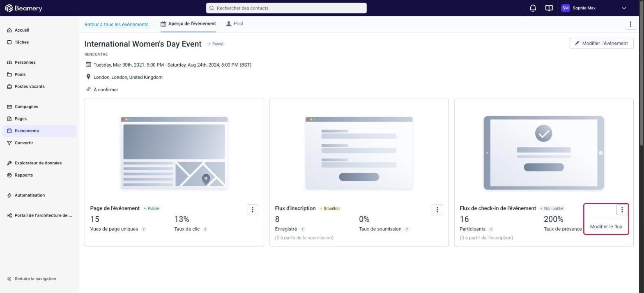644x293 pixels.
Task: Follow Retour à tous les événements link
Action: click(x=117, y=25)
